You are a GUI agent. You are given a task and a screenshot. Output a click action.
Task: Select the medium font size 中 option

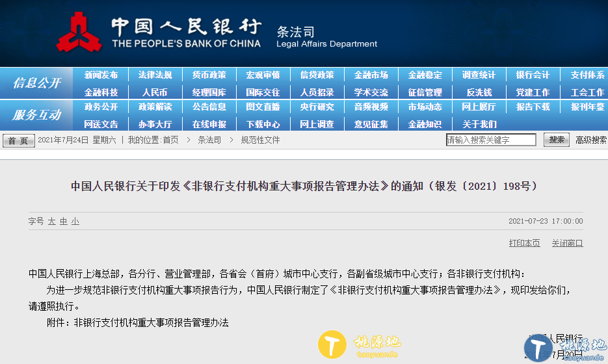(x=64, y=222)
